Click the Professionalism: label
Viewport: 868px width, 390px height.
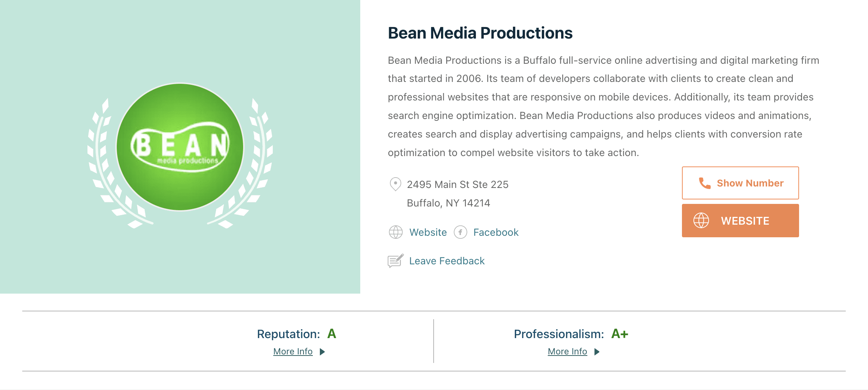[559, 334]
